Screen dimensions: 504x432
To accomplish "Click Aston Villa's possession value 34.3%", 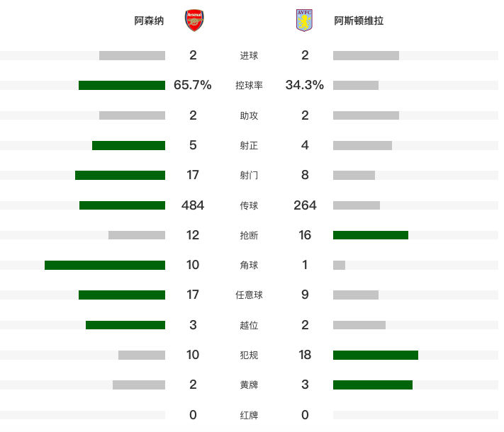I will coord(305,85).
